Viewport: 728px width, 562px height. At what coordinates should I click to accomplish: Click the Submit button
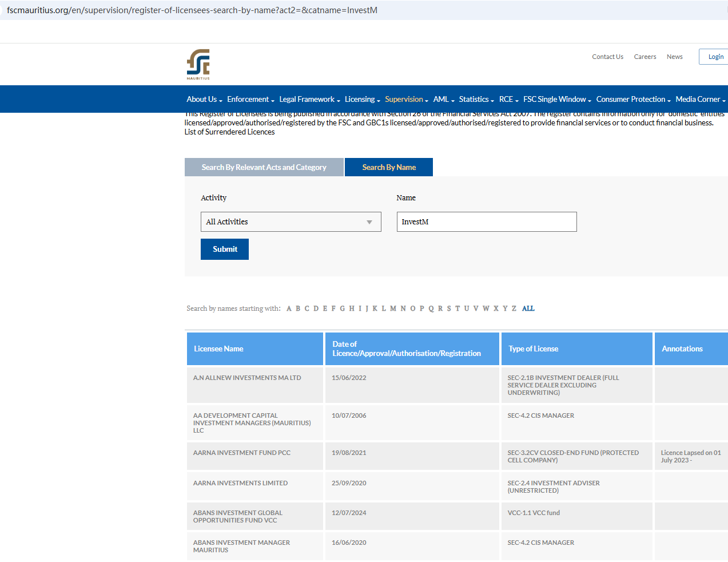tap(225, 249)
